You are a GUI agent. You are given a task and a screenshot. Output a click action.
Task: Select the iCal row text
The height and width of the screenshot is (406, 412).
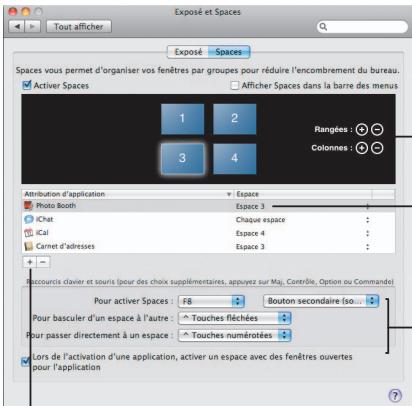42,233
